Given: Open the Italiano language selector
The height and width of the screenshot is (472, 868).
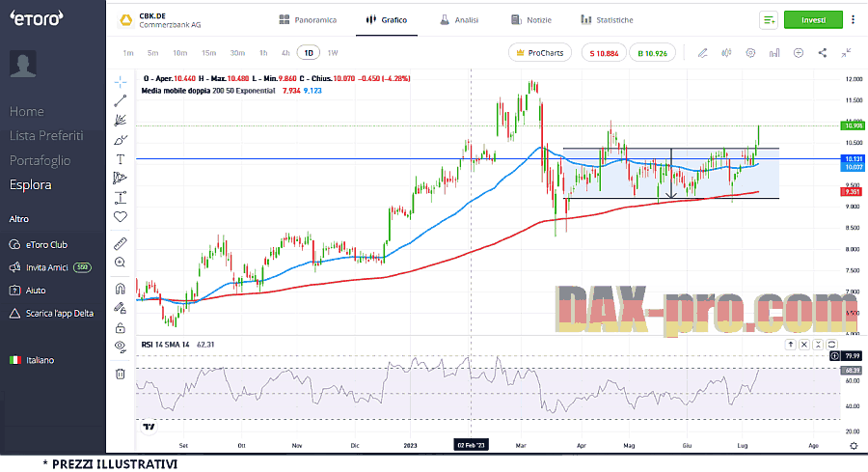Looking at the screenshot, I should click(x=32, y=360).
